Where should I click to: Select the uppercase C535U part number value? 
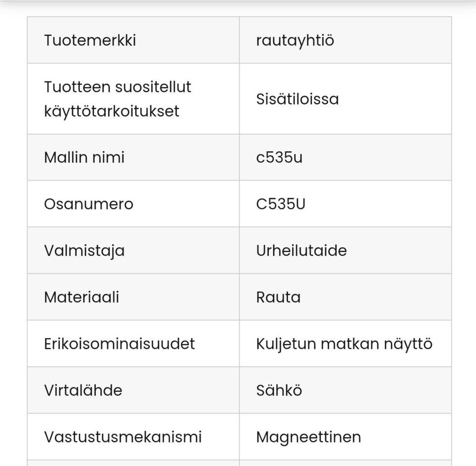coord(281,204)
